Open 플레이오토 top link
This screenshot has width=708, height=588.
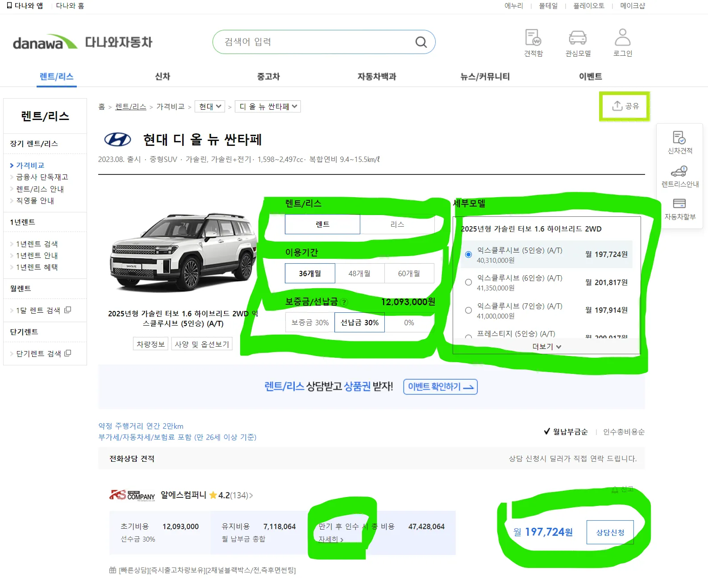tap(589, 6)
